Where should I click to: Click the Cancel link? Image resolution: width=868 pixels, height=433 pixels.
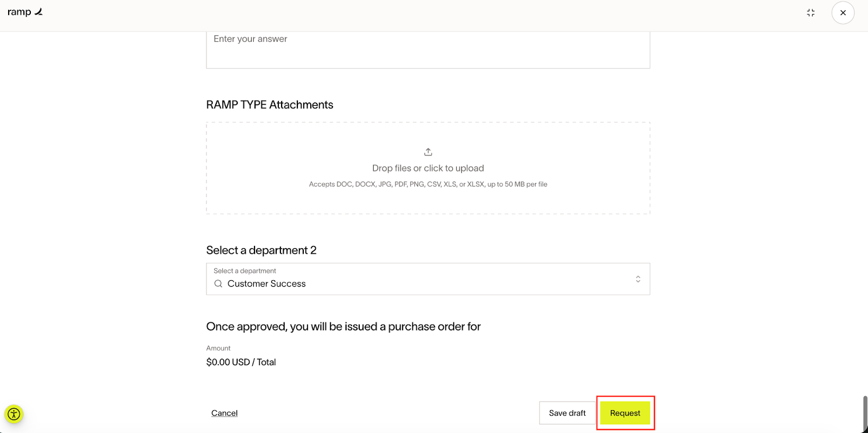pyautogui.click(x=224, y=413)
